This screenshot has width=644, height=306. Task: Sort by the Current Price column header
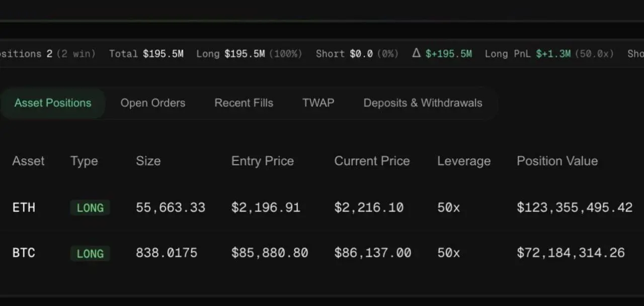point(372,161)
